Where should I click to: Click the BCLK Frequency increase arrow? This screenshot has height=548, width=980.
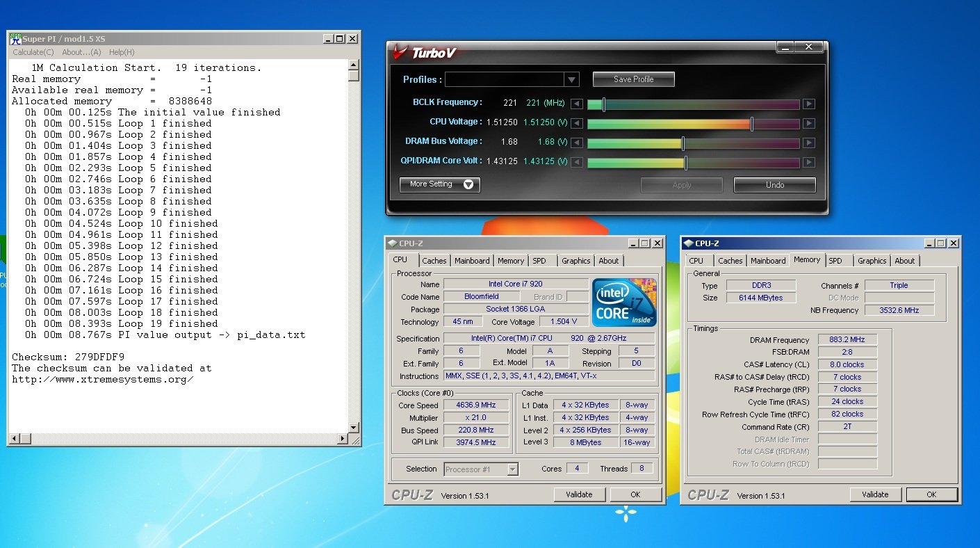coord(808,104)
